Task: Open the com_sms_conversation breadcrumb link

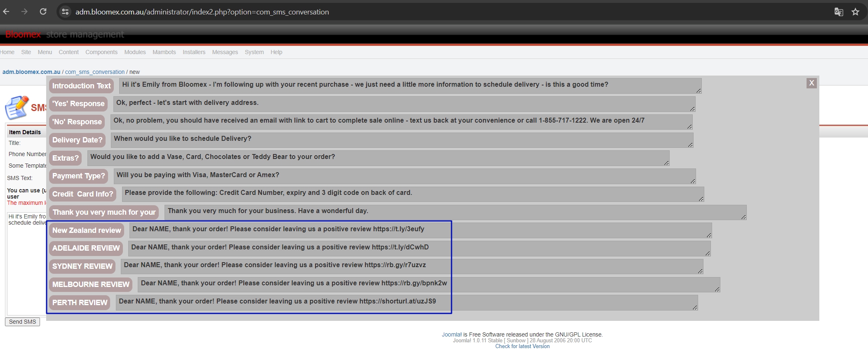Action: point(95,72)
